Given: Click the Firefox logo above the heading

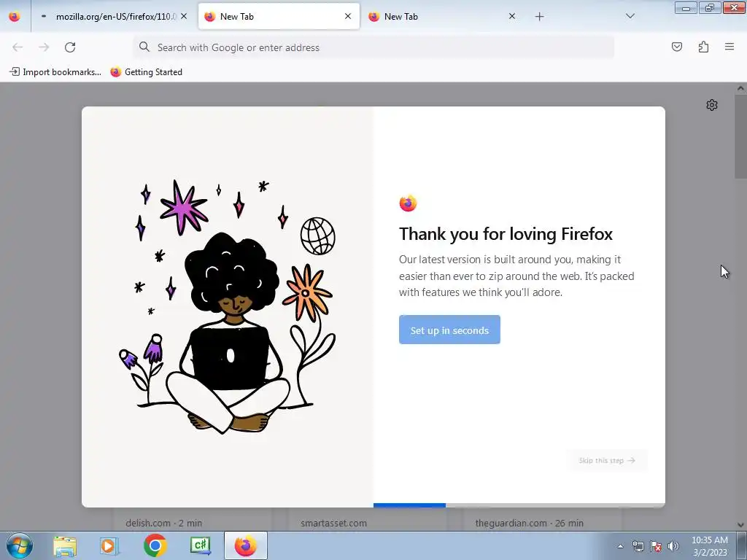Looking at the screenshot, I should (408, 203).
